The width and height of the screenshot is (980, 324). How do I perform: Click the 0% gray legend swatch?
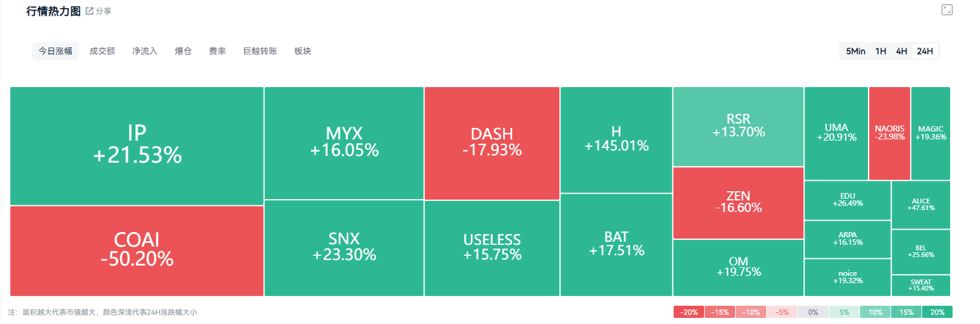pos(813,312)
